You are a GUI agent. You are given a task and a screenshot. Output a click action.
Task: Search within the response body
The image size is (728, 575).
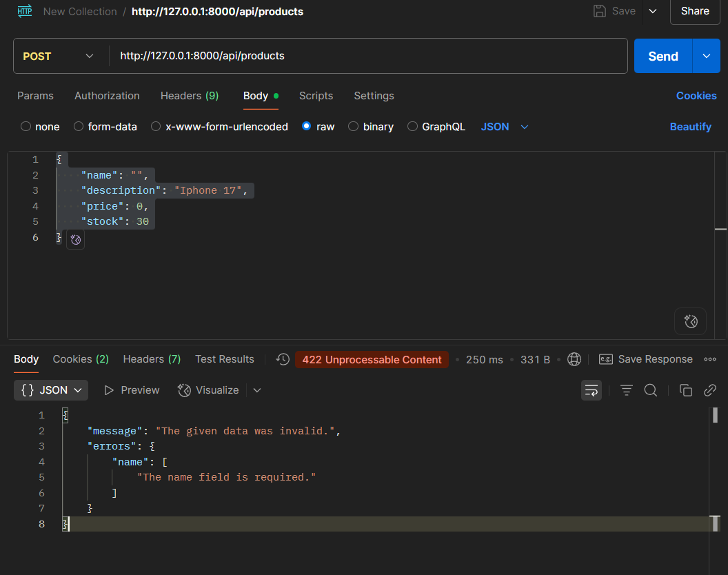pos(650,390)
